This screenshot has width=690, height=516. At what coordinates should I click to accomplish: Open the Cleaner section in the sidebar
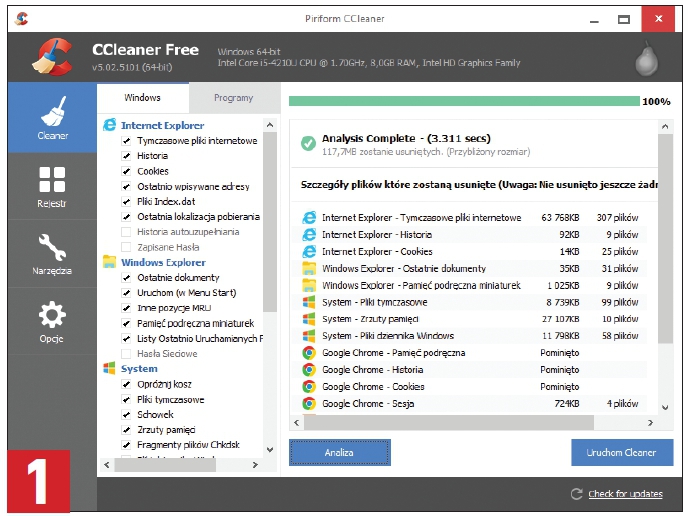tap(52, 117)
